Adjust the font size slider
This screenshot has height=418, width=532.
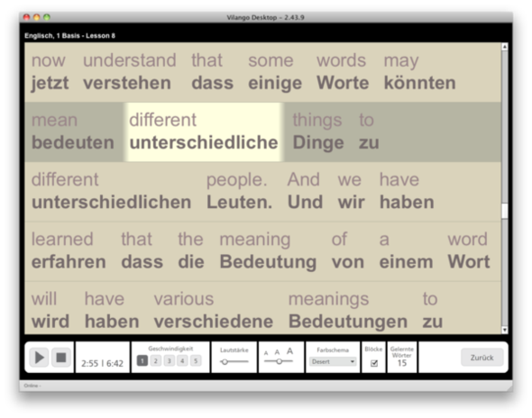pos(279,361)
